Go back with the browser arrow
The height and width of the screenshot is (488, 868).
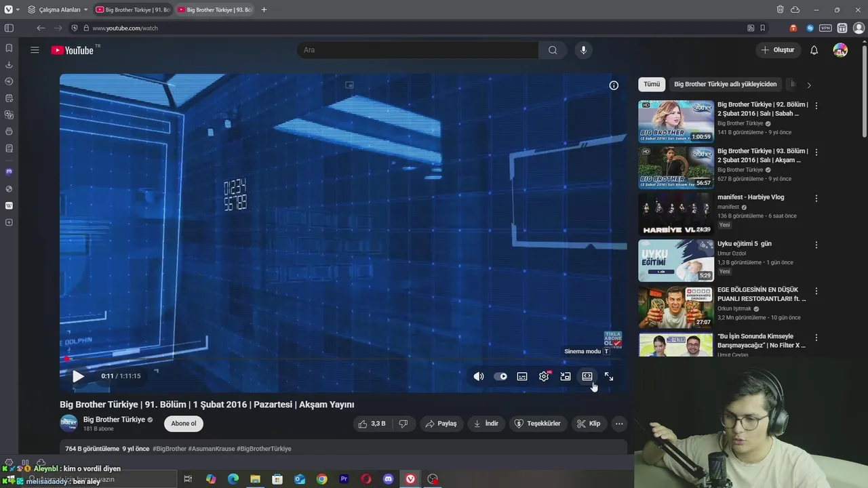(x=41, y=28)
